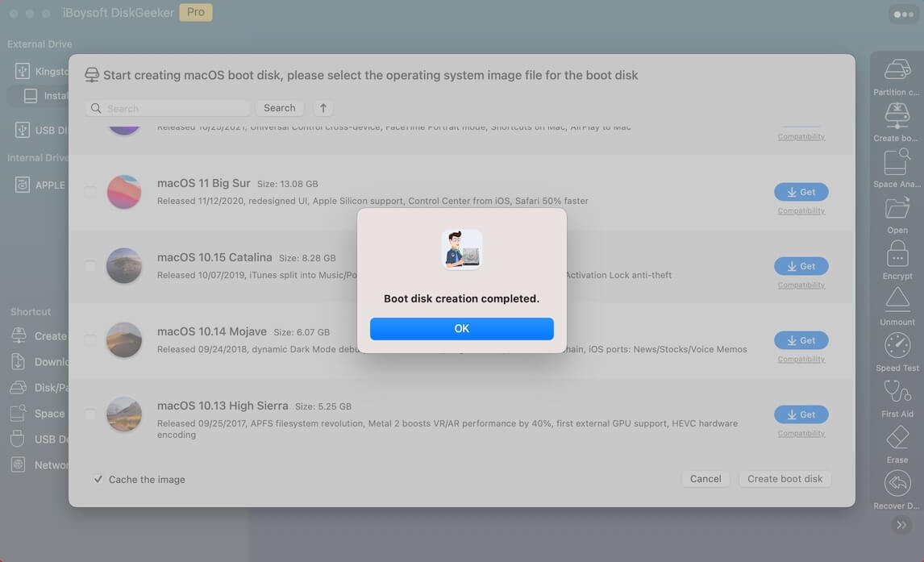Viewport: 924px width, 562px height.
Task: Tick the macOS 10.13 High Sierra checkbox
Action: coord(90,414)
